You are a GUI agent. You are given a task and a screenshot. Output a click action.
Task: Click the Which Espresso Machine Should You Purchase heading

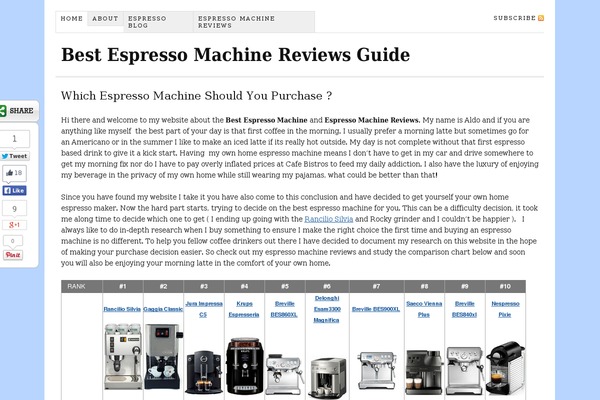[196, 96]
